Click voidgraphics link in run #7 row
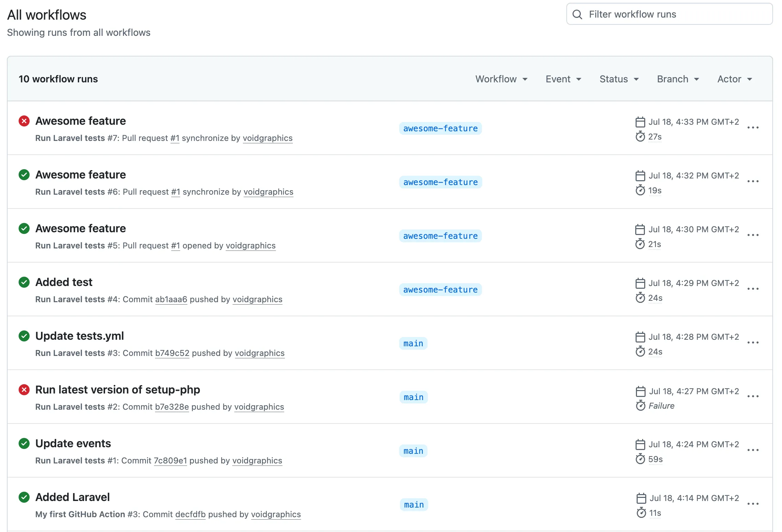Screen dimensions: 782x532 coord(268,138)
